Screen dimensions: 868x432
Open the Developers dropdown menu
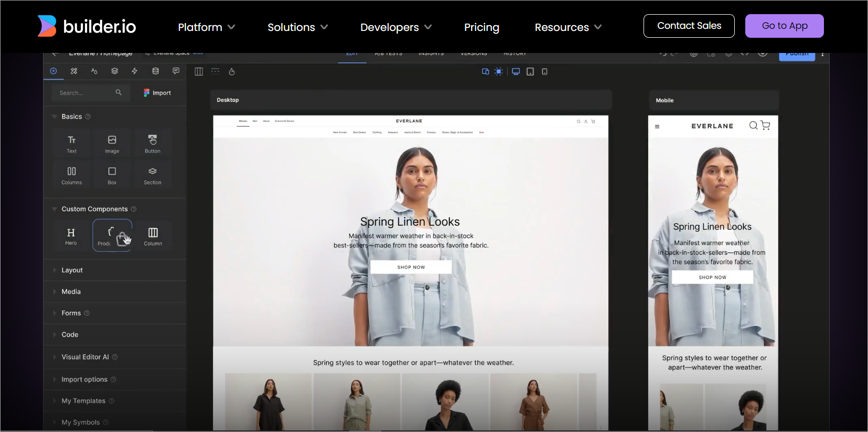pos(396,27)
